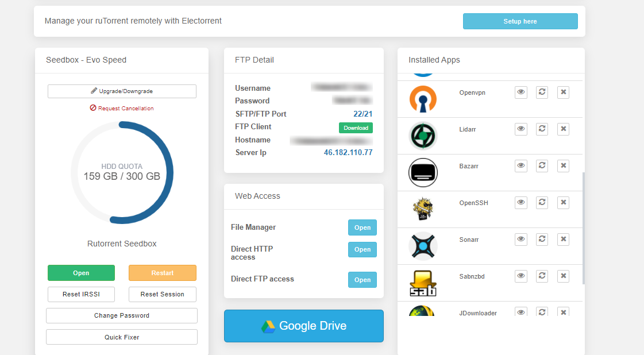The height and width of the screenshot is (355, 644).
Task: Toggle the eye icon for Openvpn
Action: click(x=521, y=92)
